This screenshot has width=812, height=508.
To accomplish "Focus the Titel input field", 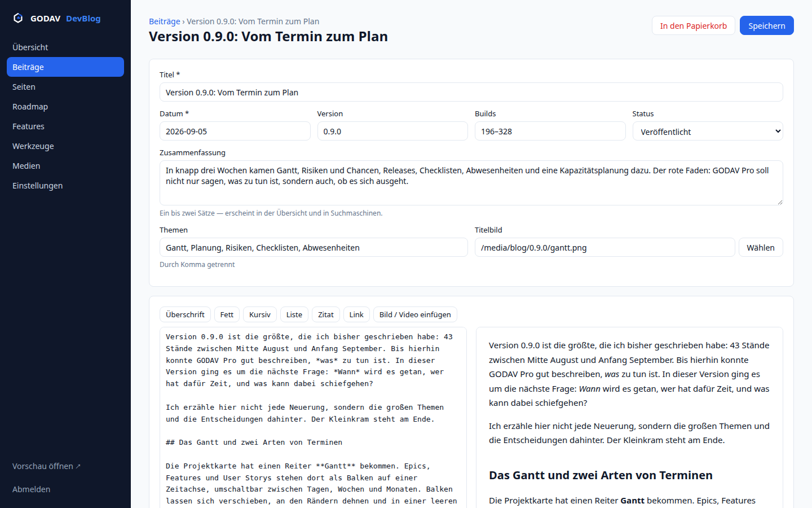I will coord(471,92).
